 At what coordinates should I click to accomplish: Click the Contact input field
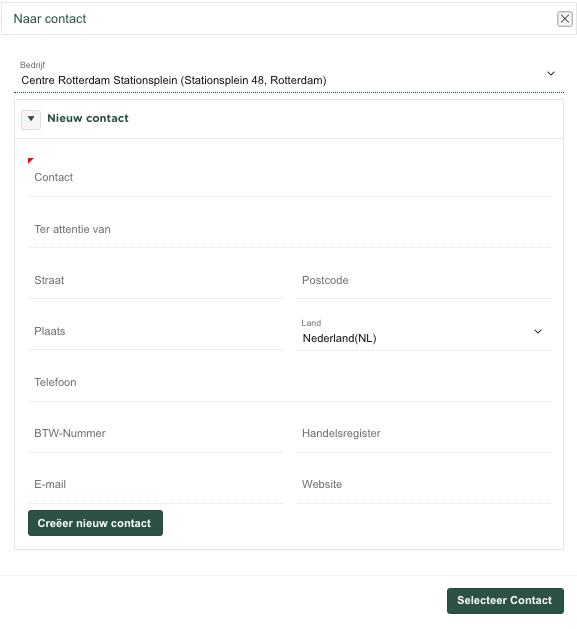click(x=289, y=178)
